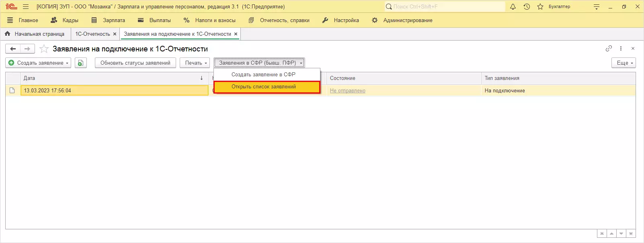Close the Заявления на подключение tab

click(x=236, y=34)
